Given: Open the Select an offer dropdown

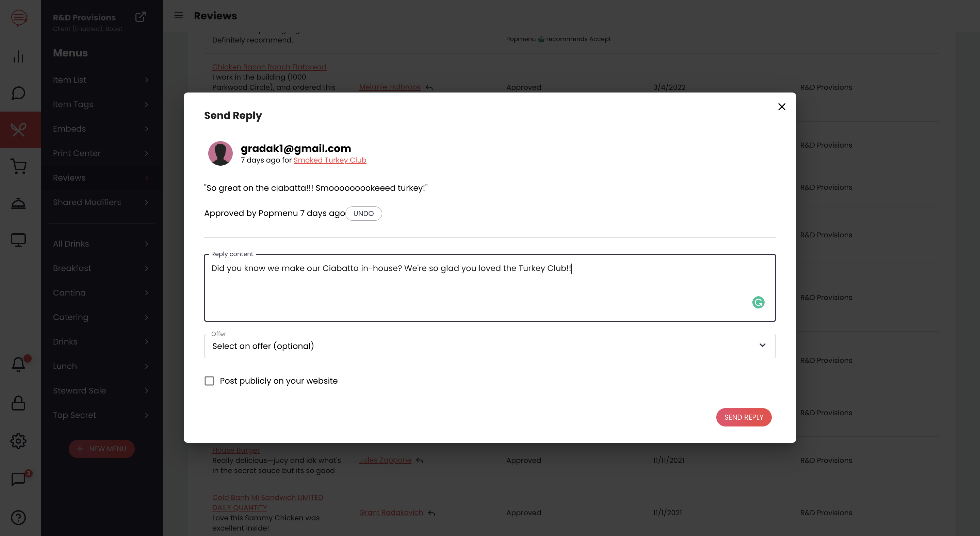Looking at the screenshot, I should click(x=490, y=346).
